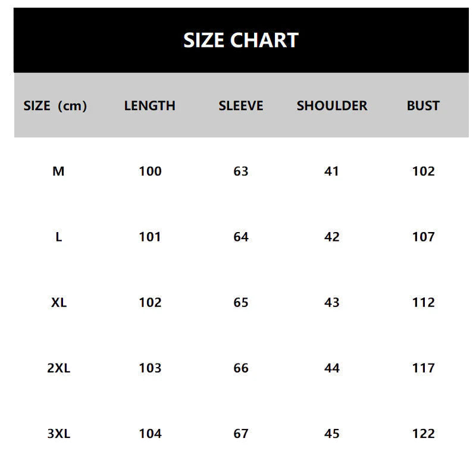Click length value 104 for size 3XL
This screenshot has width=476, height=476.
point(150,434)
